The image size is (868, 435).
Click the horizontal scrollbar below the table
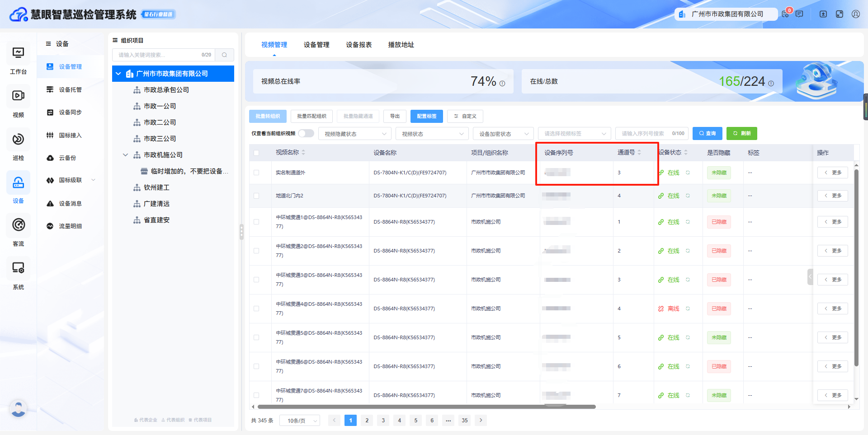[x=425, y=407]
